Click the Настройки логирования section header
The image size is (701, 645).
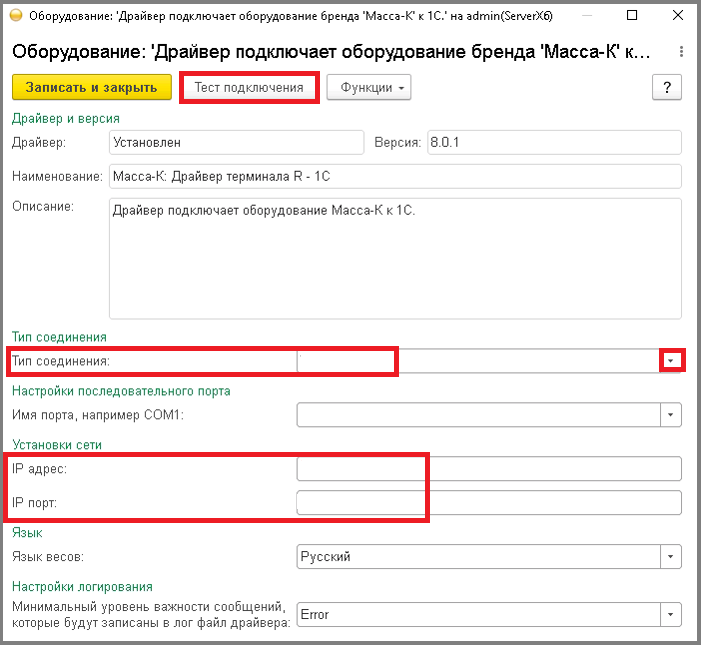(x=82, y=586)
